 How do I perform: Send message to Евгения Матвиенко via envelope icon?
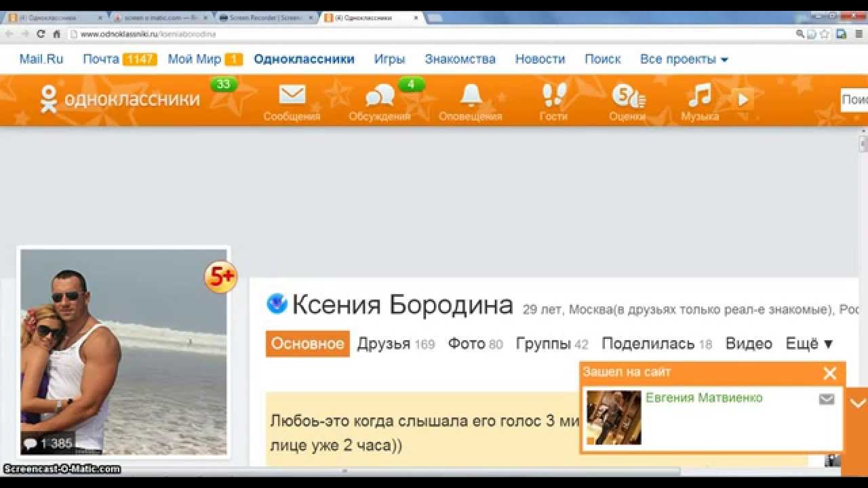[827, 399]
